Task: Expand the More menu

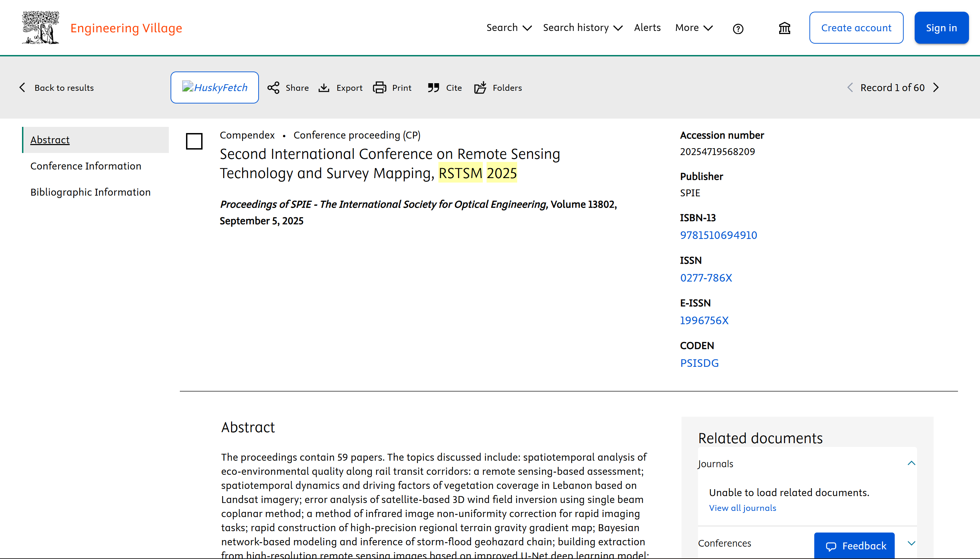Action: [694, 28]
